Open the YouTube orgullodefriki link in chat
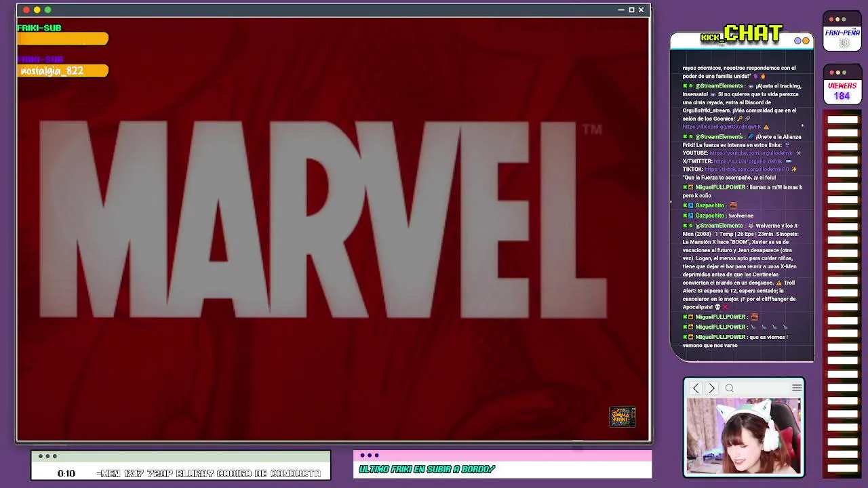The image size is (868, 488). click(x=751, y=153)
